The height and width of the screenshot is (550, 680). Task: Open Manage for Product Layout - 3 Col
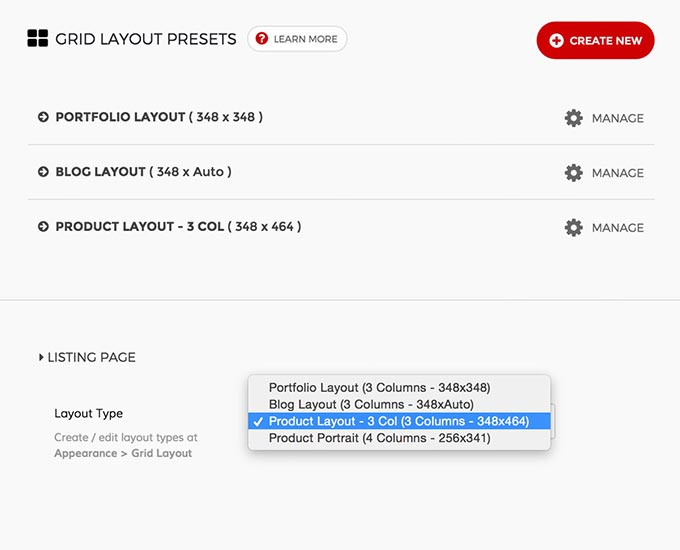tap(618, 228)
